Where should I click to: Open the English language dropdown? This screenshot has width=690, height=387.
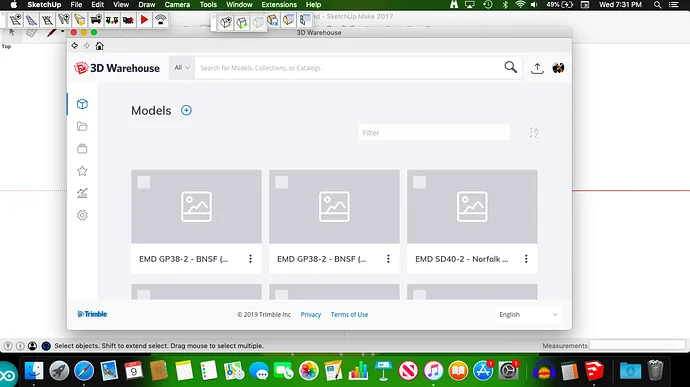(x=528, y=314)
